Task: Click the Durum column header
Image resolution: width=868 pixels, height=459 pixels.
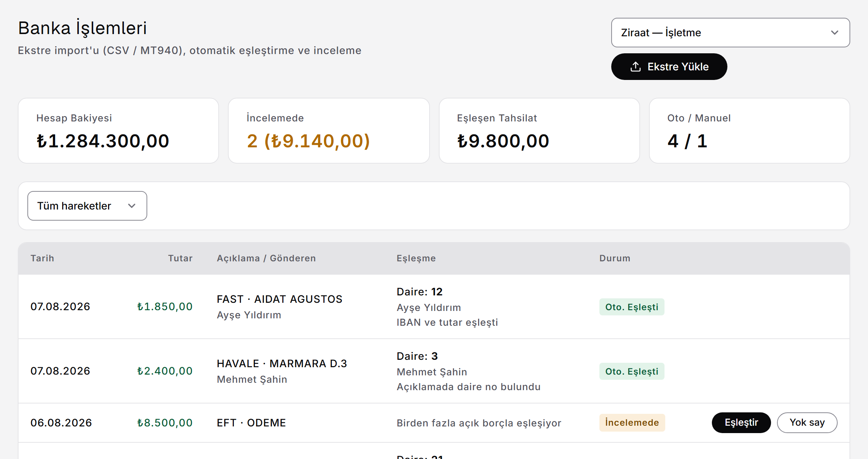Action: (615, 258)
